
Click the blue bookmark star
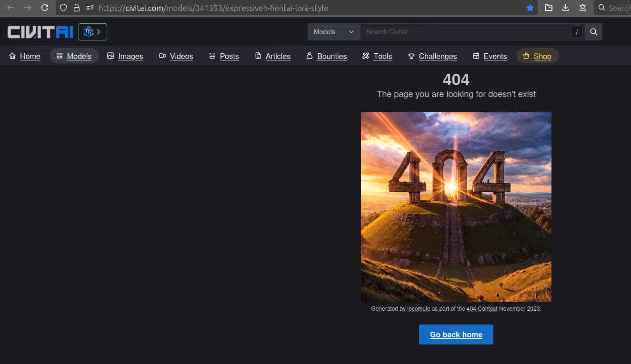click(530, 8)
